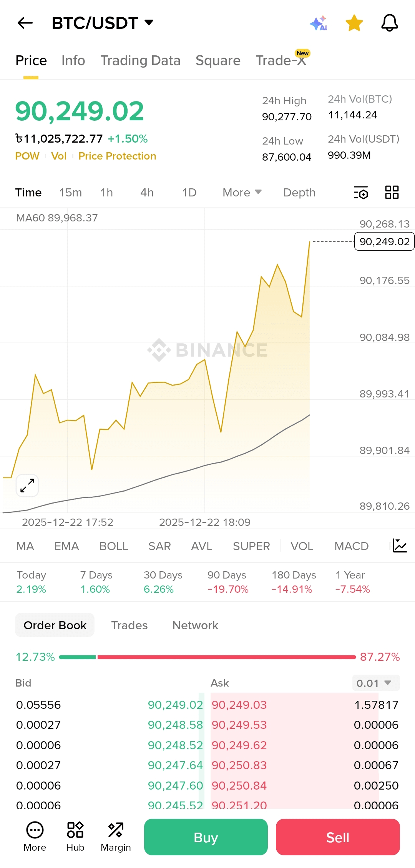Viewport: 415px width, 868px height.
Task: Open indicator settings chart icon
Action: (400, 546)
